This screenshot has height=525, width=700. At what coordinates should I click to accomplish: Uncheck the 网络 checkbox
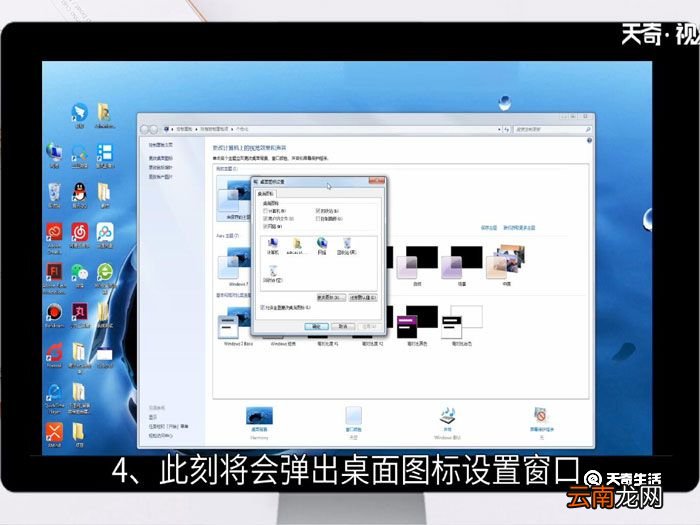pyautogui.click(x=266, y=227)
